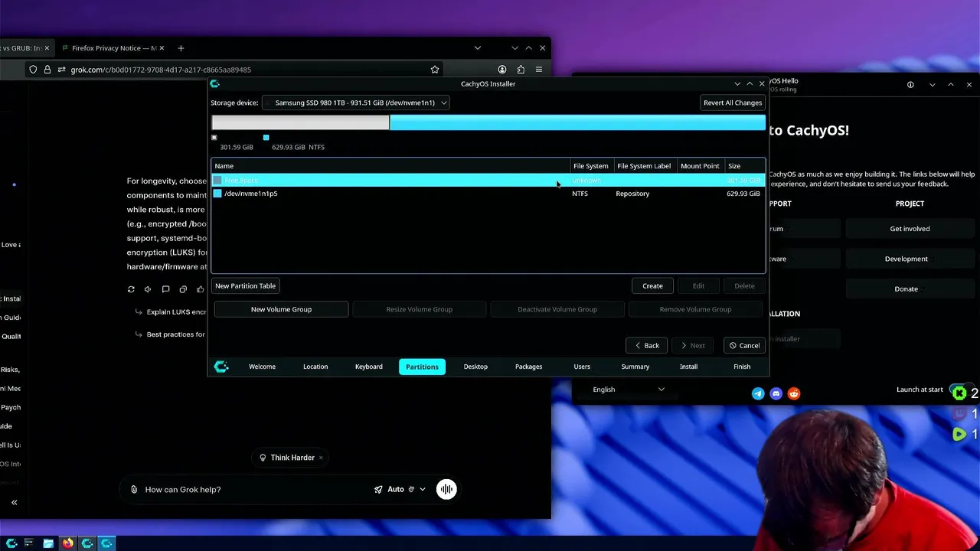Screen dimensions: 980x551
Task: Open the Discord link in CachyOS Hello
Action: [x=776, y=393]
